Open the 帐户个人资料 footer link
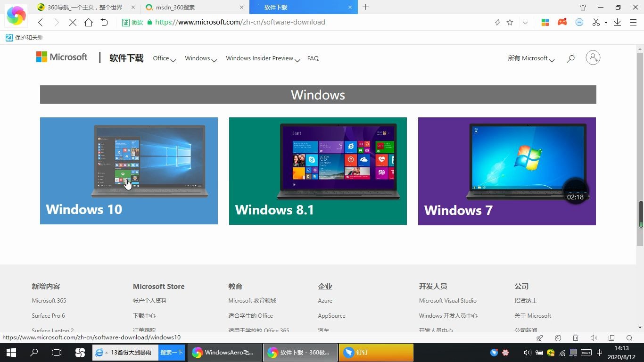 (150, 301)
